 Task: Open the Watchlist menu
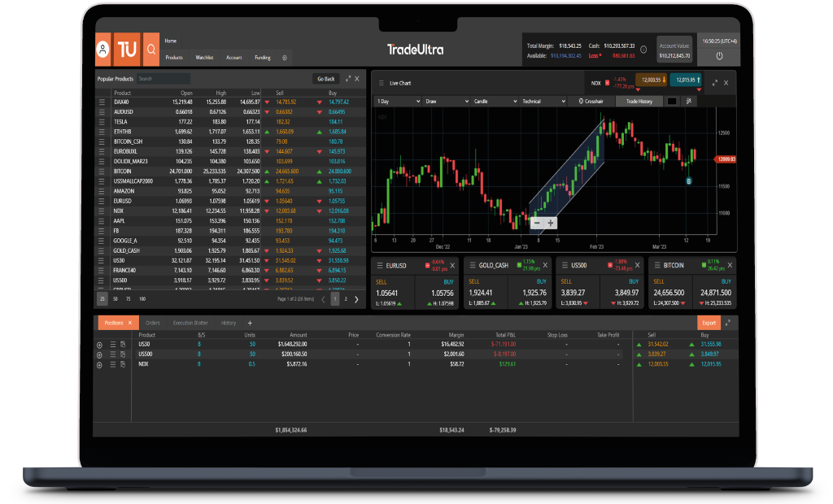pyautogui.click(x=204, y=58)
